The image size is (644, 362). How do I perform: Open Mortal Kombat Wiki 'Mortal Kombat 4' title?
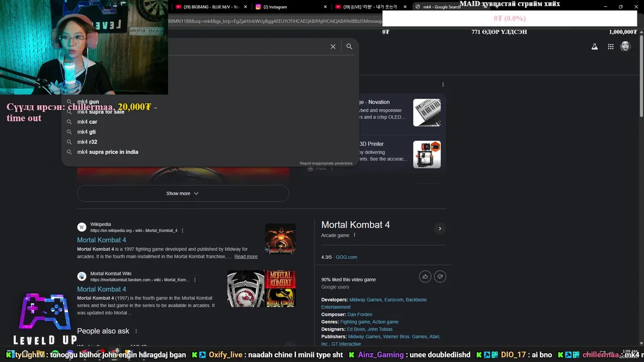pos(102,289)
